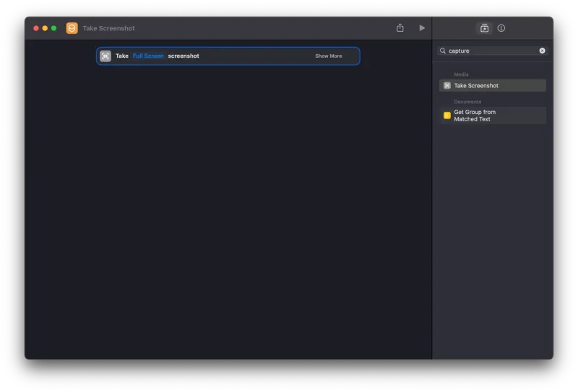Close the window with red button

click(x=36, y=28)
